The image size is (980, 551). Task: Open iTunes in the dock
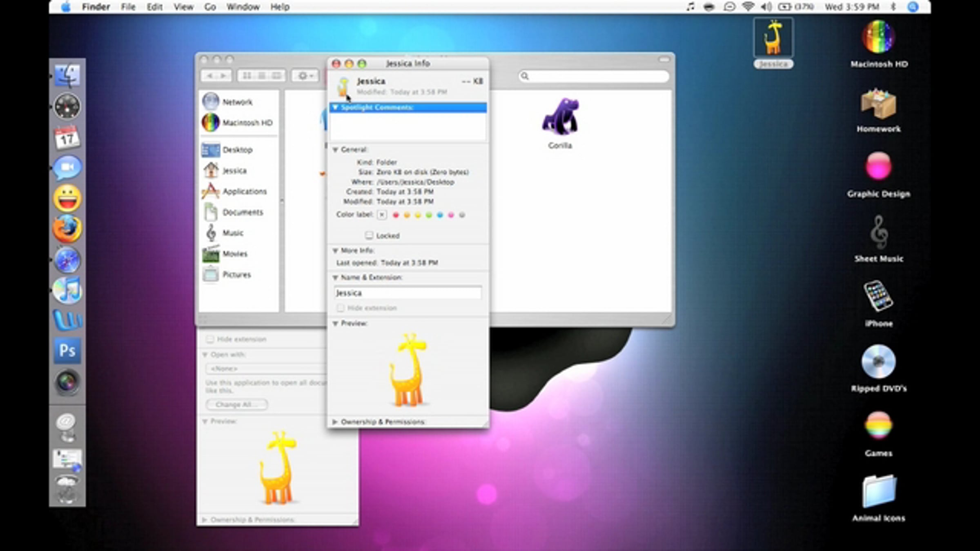click(67, 290)
